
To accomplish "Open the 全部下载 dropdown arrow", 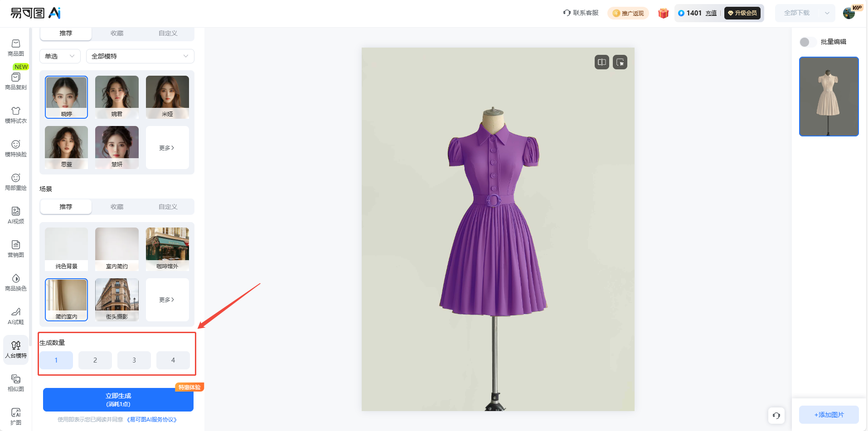I will [827, 13].
